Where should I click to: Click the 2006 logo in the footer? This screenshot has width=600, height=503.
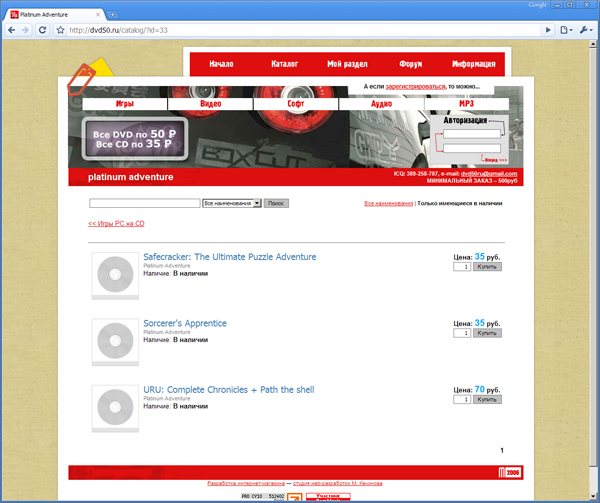tap(509, 472)
